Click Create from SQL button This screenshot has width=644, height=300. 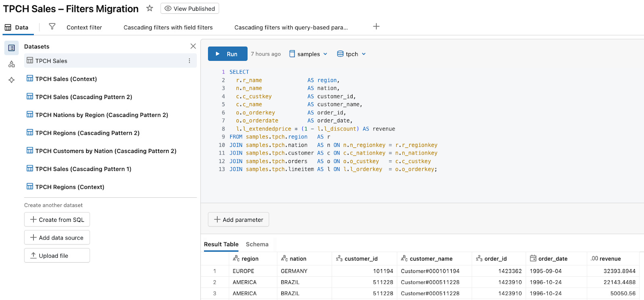click(57, 219)
